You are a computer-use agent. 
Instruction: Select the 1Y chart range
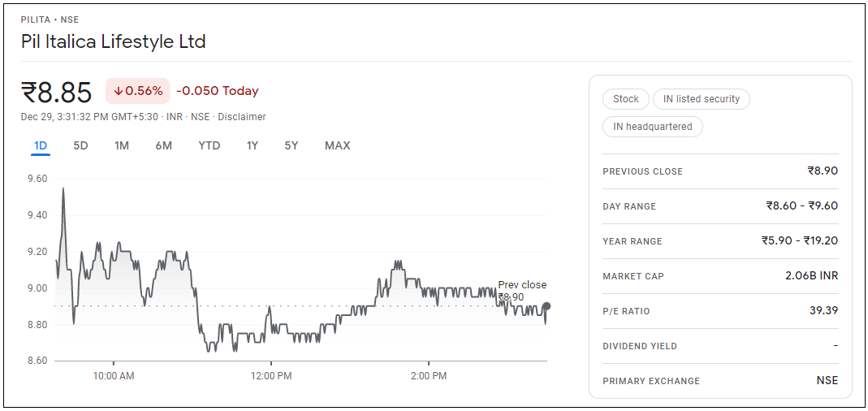pyautogui.click(x=253, y=145)
